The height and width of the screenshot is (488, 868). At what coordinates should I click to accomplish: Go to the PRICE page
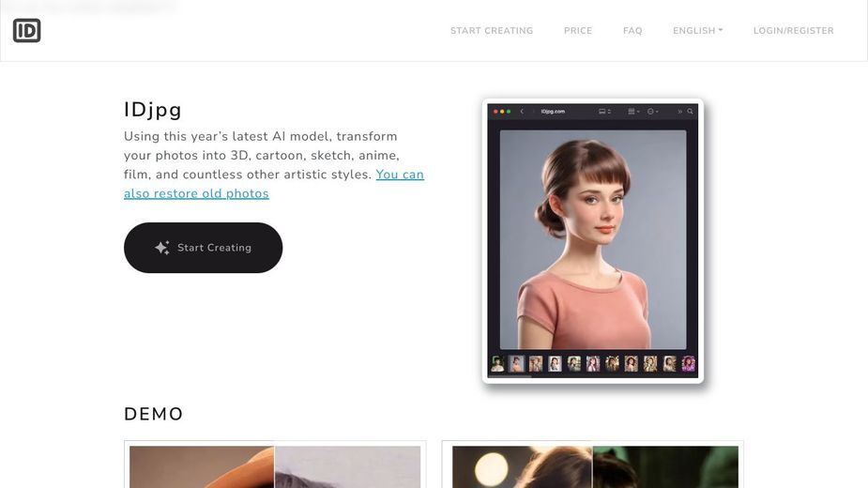[x=578, y=30]
